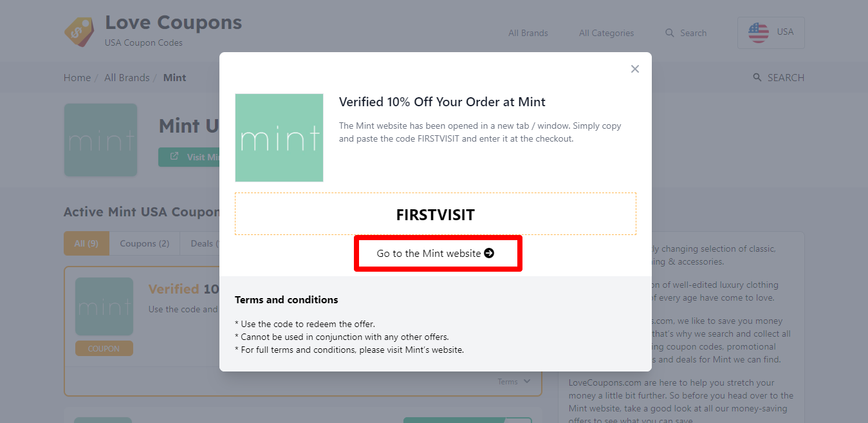
Task: Click the SEARCH magnifier icon below the header
Action: coord(757,78)
